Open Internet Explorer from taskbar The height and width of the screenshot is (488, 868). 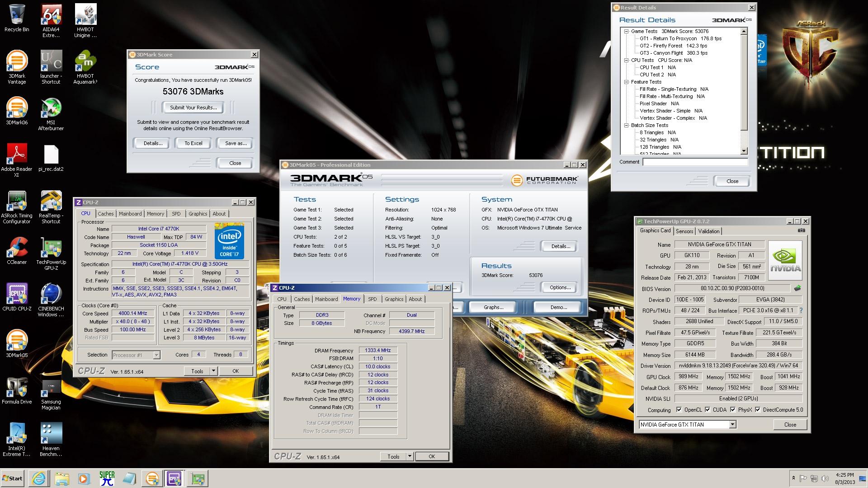(39, 479)
